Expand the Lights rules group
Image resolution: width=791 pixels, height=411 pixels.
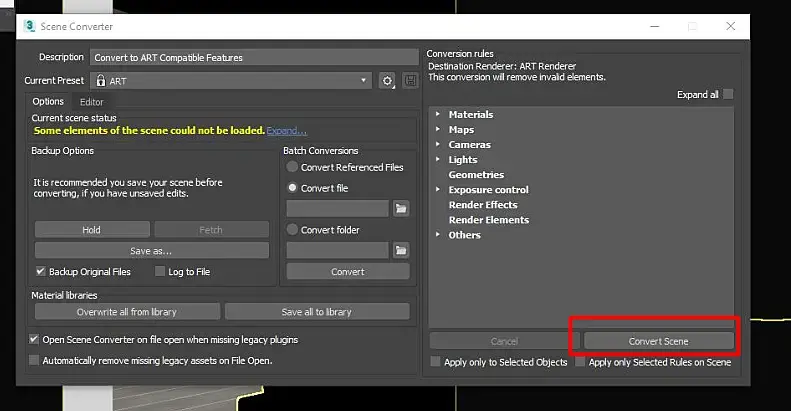[437, 159]
